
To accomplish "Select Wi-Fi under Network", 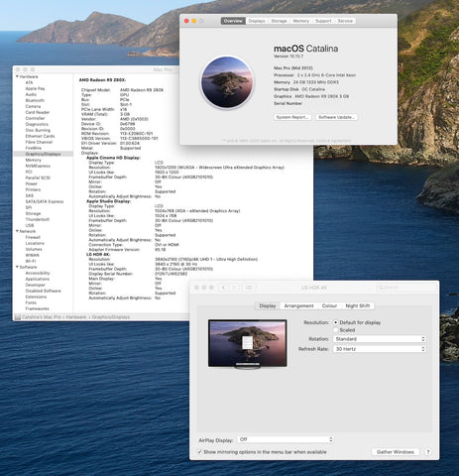I will point(31,261).
